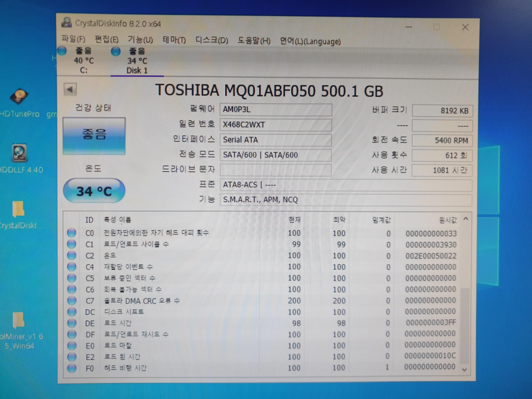Click raw value 002E00050022

point(431,256)
